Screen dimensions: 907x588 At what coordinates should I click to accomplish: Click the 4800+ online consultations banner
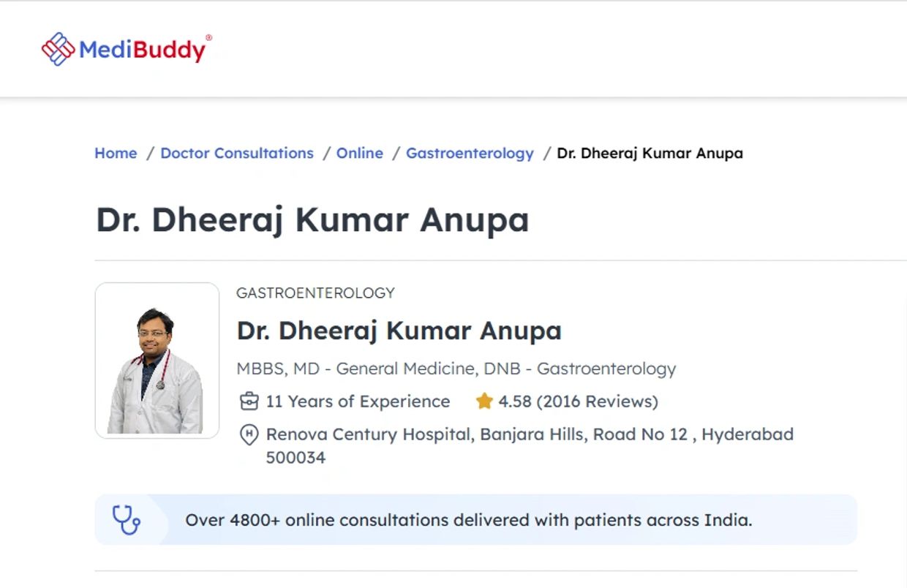coord(476,520)
